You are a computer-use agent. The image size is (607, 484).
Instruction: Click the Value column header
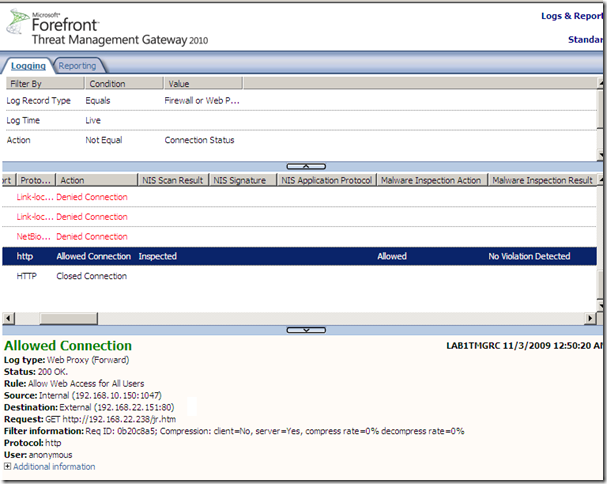[x=203, y=83]
